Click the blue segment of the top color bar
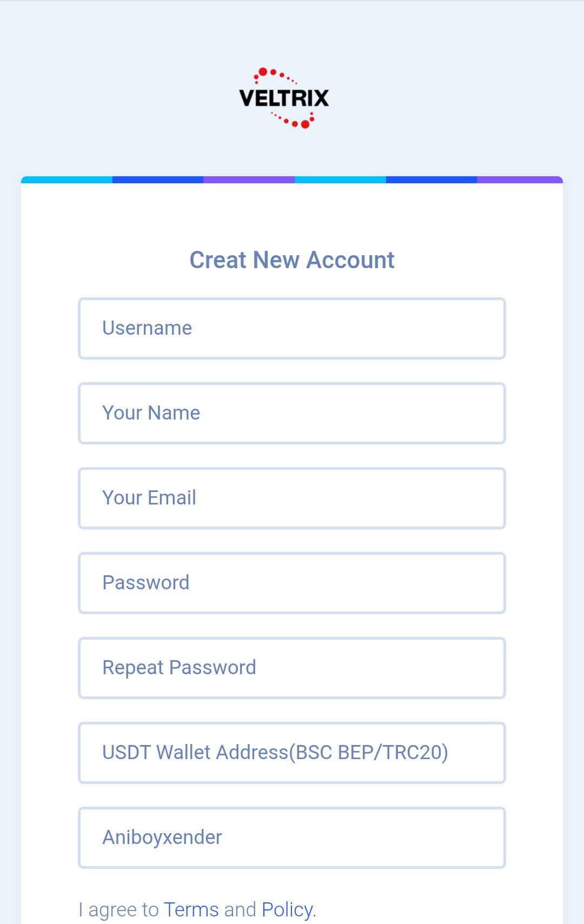 pyautogui.click(x=157, y=179)
